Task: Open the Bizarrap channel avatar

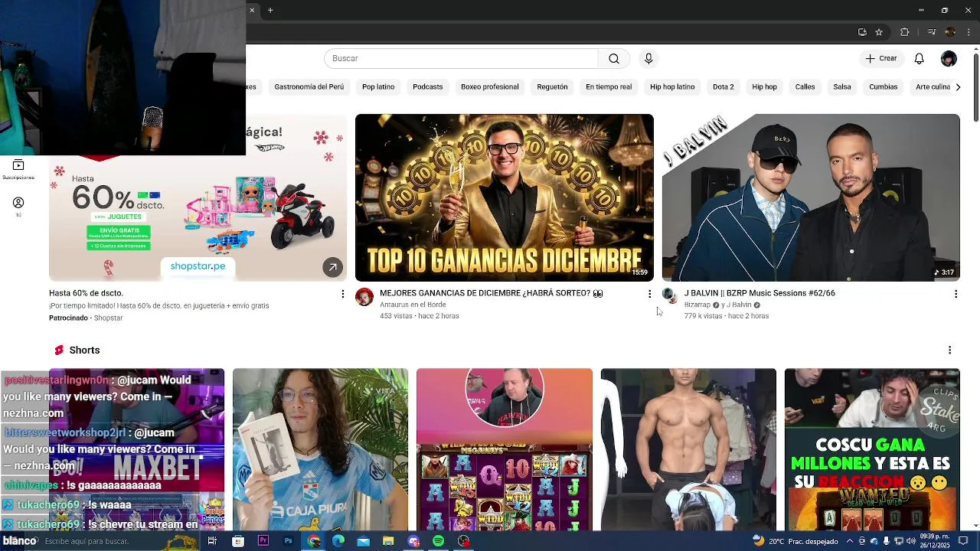Action: (669, 296)
